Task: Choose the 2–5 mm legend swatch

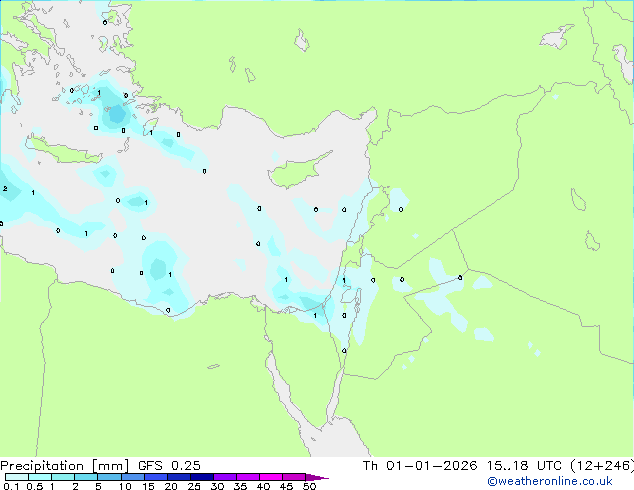Action: [86, 477]
